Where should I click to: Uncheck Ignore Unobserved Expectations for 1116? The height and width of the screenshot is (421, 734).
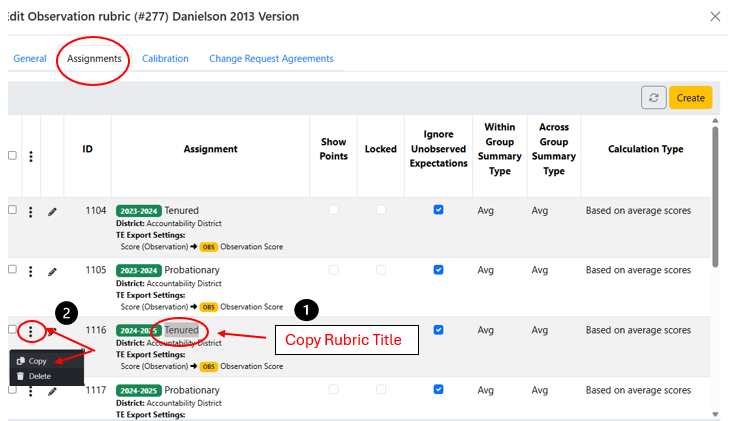coord(438,330)
